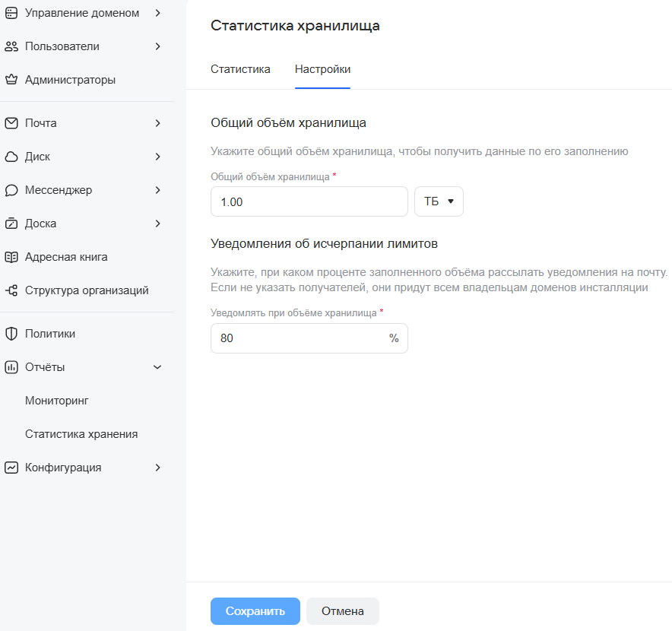Select the Настройки tab
Viewport: 672px width, 631px height.
click(x=322, y=69)
